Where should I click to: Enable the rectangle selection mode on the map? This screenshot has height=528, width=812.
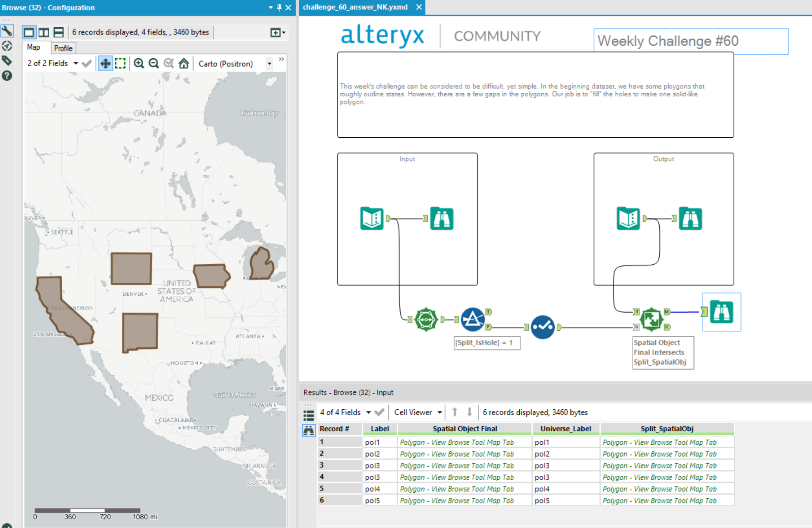120,63
